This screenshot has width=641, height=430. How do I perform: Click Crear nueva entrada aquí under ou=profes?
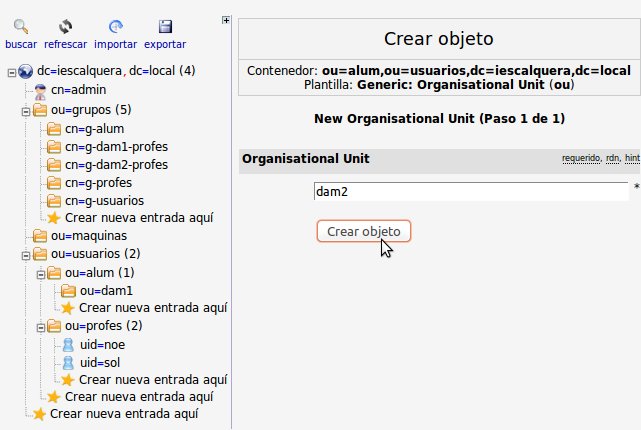point(153,380)
